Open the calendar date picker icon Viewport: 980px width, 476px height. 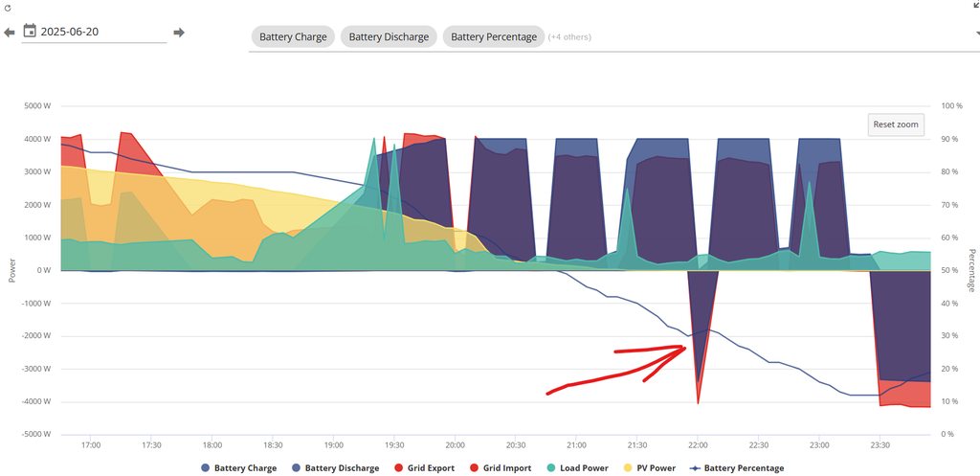[x=30, y=32]
